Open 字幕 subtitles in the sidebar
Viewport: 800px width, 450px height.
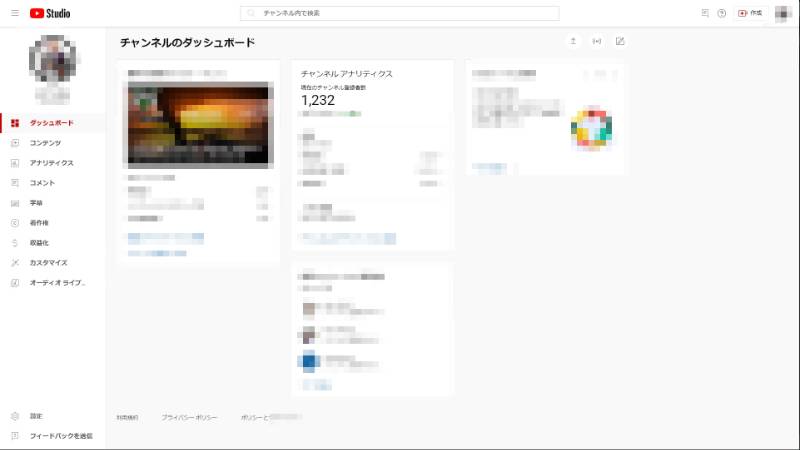tap(53, 203)
